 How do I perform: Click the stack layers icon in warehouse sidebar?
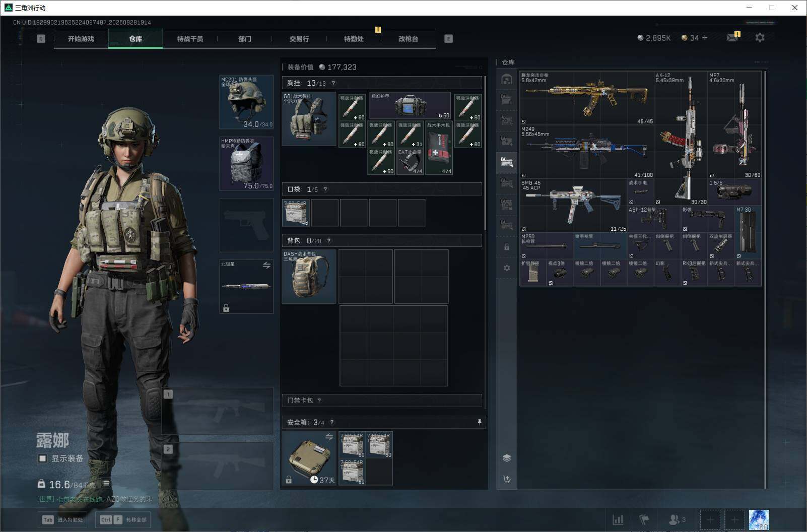tap(507, 458)
